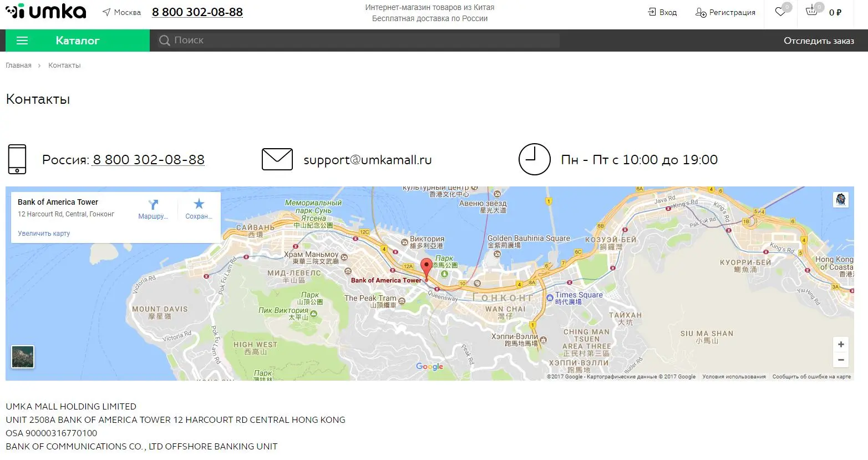Click the envelope email icon
868x460 pixels.
[x=277, y=159]
